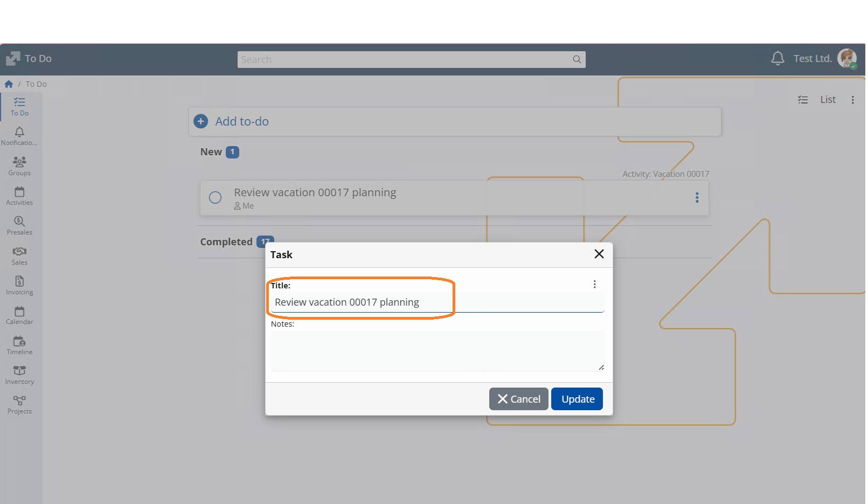The width and height of the screenshot is (868, 504).
Task: Click the Update button
Action: [x=577, y=399]
